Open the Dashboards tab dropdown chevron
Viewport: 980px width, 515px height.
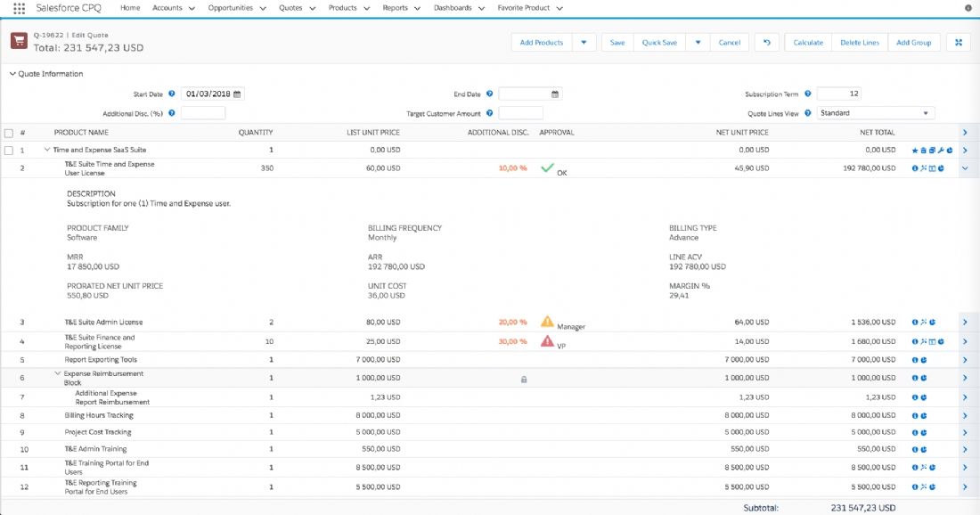click(481, 9)
